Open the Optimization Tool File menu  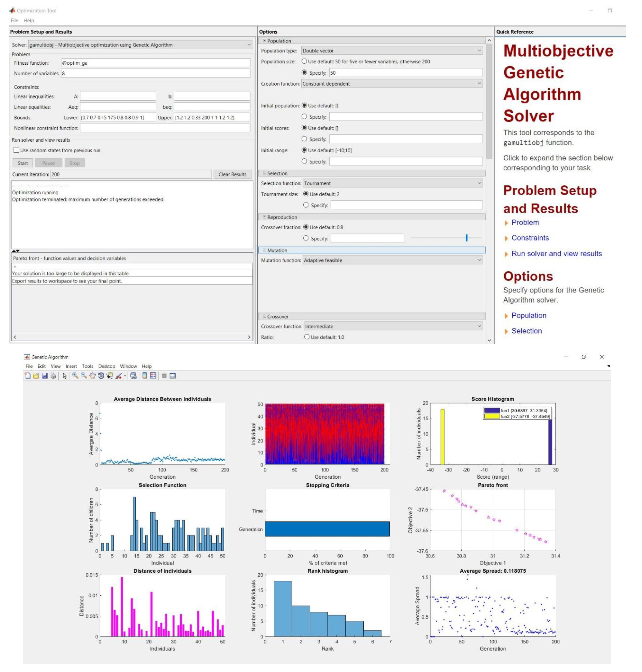point(14,21)
